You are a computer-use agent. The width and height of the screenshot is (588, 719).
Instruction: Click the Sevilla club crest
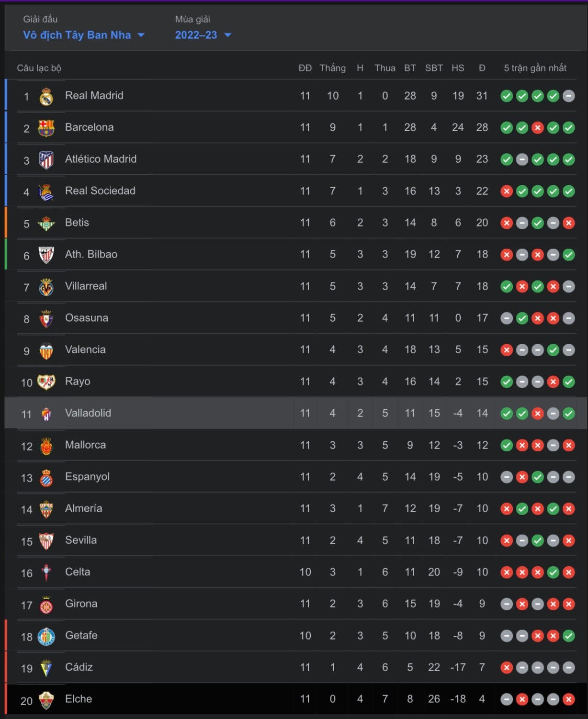coord(46,541)
